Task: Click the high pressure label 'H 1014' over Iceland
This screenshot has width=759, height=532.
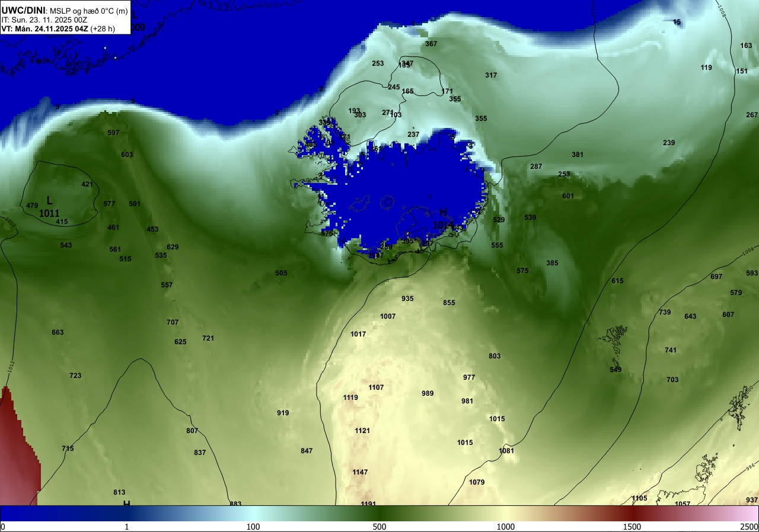Action: (x=443, y=219)
